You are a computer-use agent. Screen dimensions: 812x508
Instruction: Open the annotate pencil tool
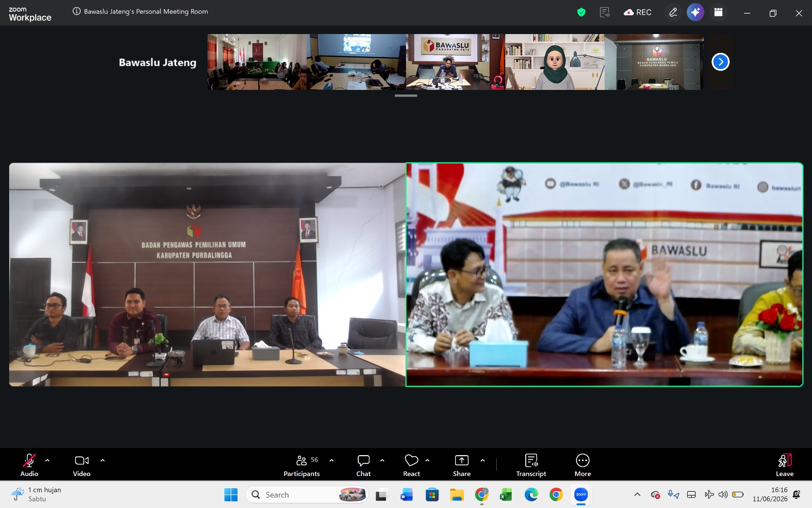coord(673,12)
